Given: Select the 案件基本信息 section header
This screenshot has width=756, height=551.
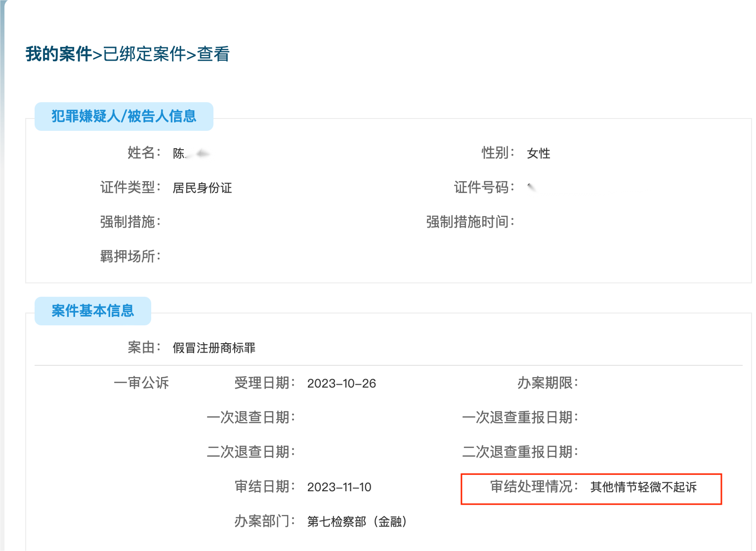Looking at the screenshot, I should [x=92, y=311].
